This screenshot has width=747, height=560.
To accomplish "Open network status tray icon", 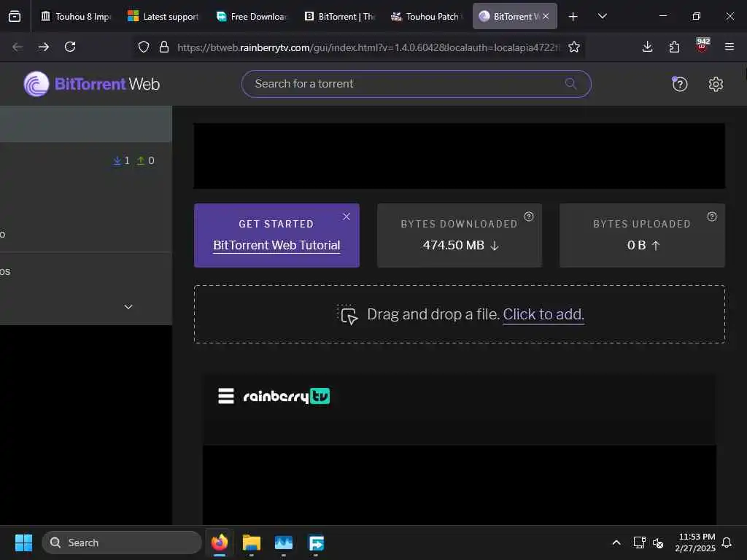I will point(639,542).
